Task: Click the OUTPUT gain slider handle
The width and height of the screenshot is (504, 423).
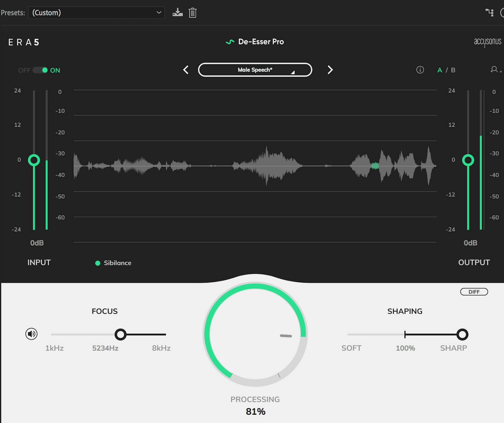Action: (468, 160)
